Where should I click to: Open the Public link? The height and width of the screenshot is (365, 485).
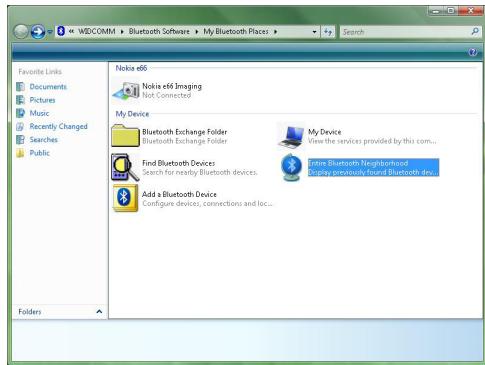pyautogui.click(x=40, y=153)
